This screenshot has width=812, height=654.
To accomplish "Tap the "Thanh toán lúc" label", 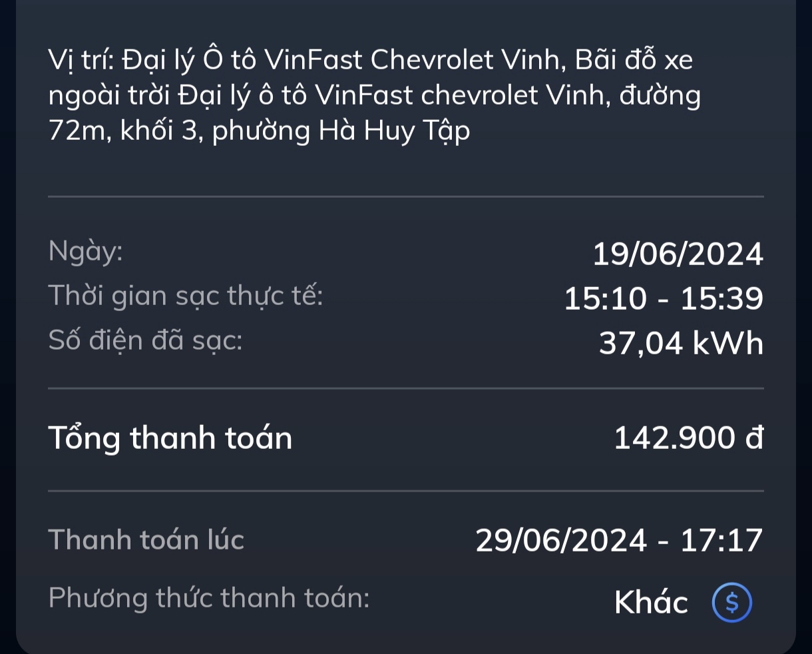I will [x=146, y=539].
